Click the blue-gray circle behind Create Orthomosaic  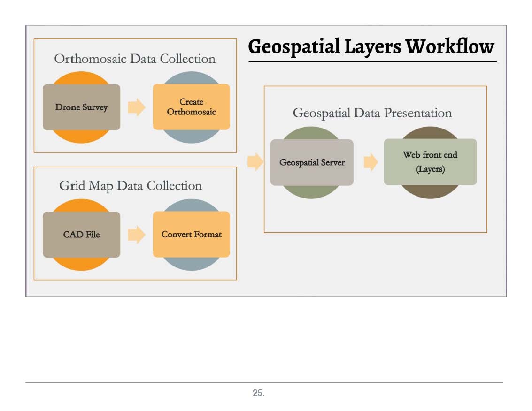click(191, 77)
